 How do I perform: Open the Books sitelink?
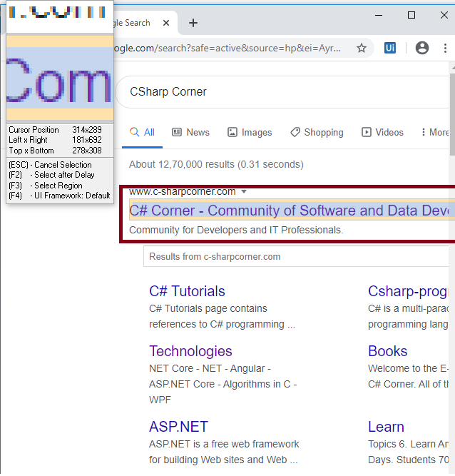[387, 351]
